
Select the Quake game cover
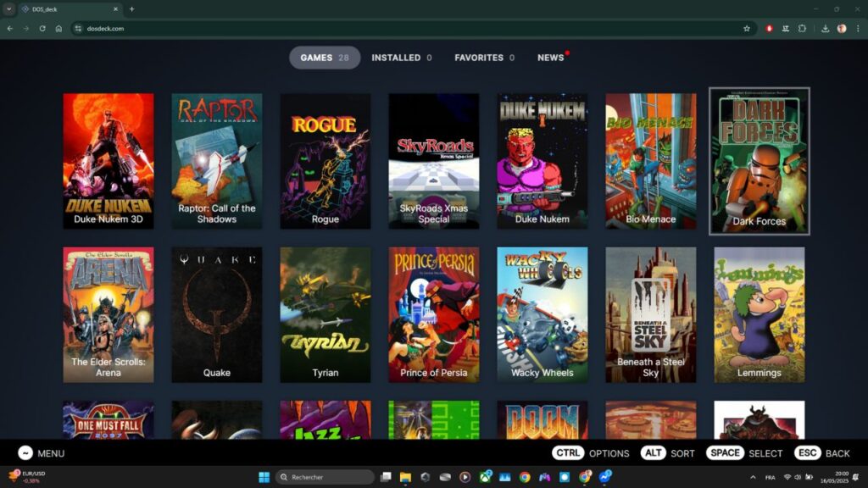click(x=217, y=315)
